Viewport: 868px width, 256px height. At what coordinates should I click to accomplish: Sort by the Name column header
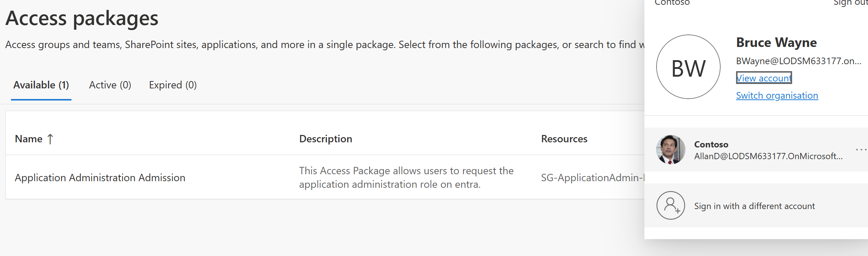pos(29,139)
